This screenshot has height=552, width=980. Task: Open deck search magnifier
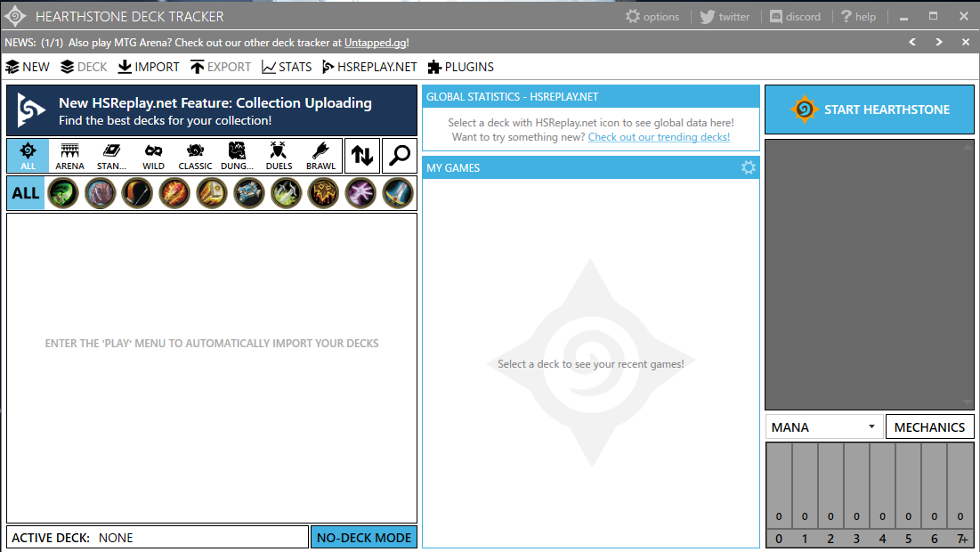point(400,156)
